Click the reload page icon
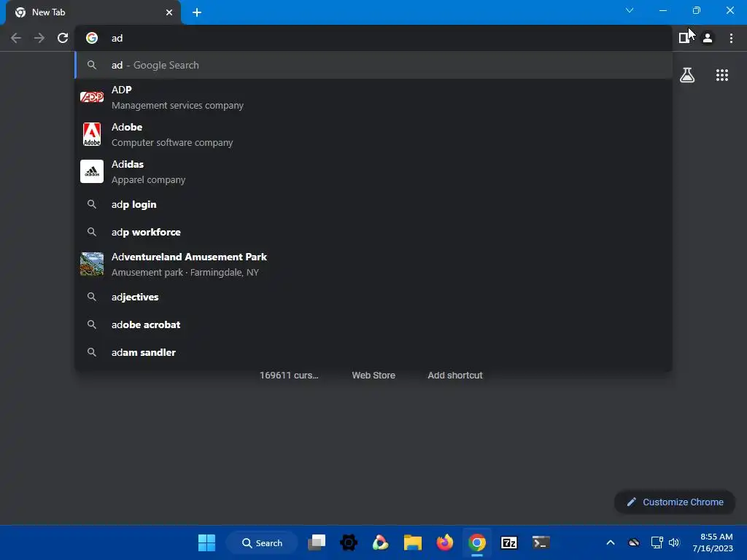747x560 pixels. (x=63, y=38)
